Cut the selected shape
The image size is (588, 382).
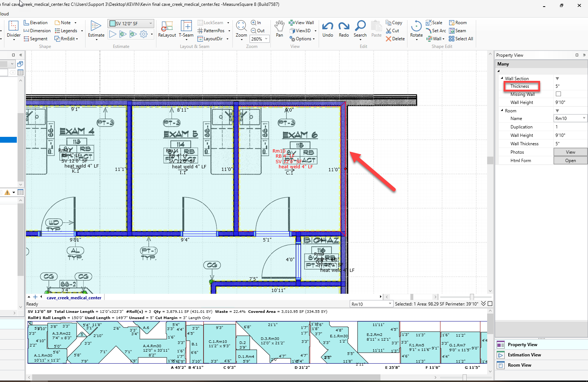392,31
